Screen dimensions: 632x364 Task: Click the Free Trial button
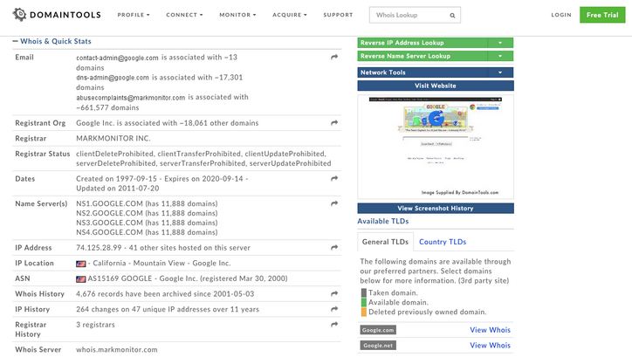(x=602, y=15)
